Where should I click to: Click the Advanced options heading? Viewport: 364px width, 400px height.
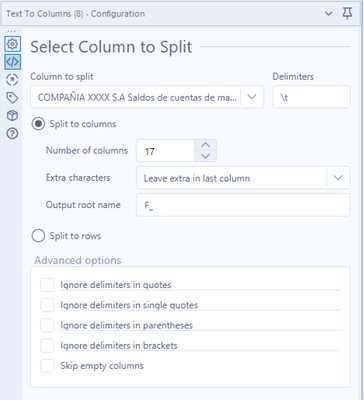[78, 260]
